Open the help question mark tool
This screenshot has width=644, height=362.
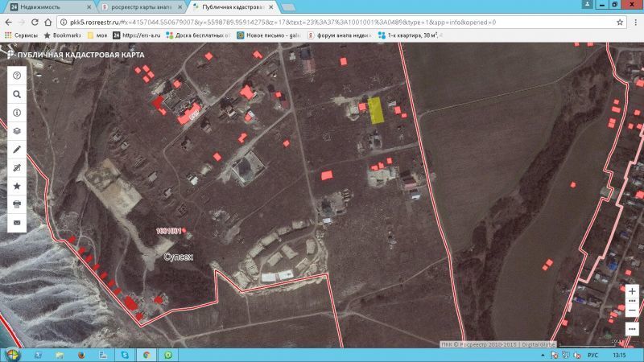(x=16, y=76)
